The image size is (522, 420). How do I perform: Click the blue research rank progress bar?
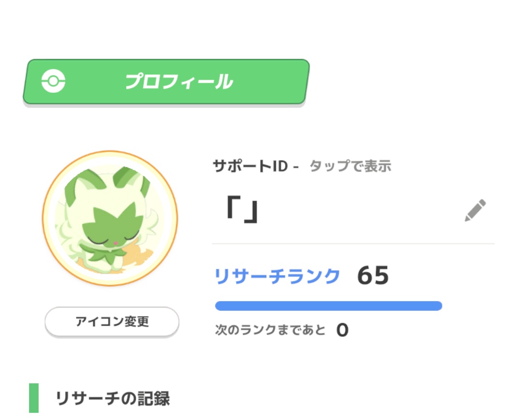click(329, 306)
